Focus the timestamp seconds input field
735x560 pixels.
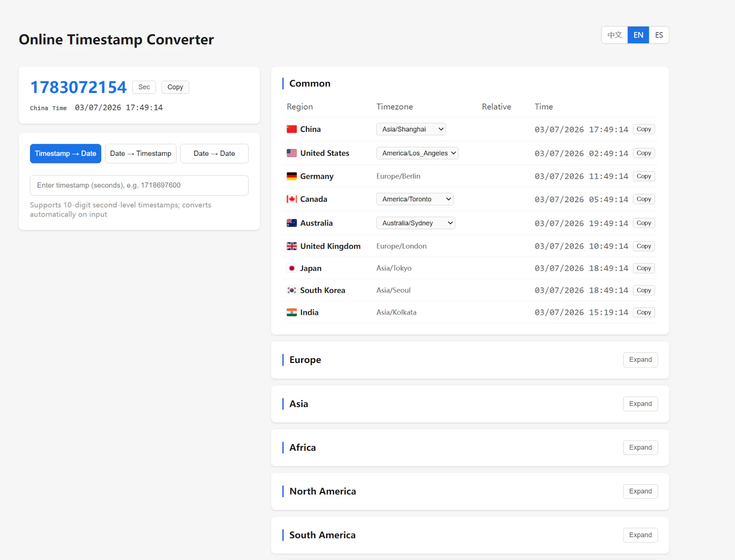pyautogui.click(x=139, y=185)
